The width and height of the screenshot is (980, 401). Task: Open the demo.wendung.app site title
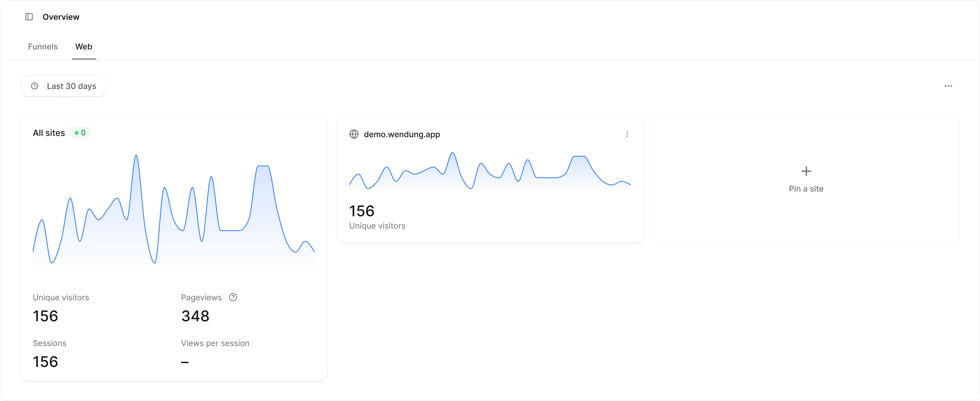click(402, 134)
